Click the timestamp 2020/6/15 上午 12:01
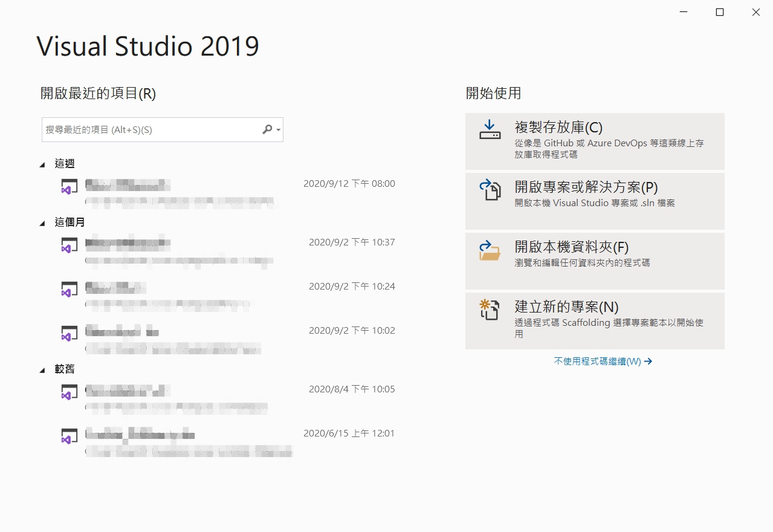Viewport: 773px width, 532px height. click(x=349, y=433)
